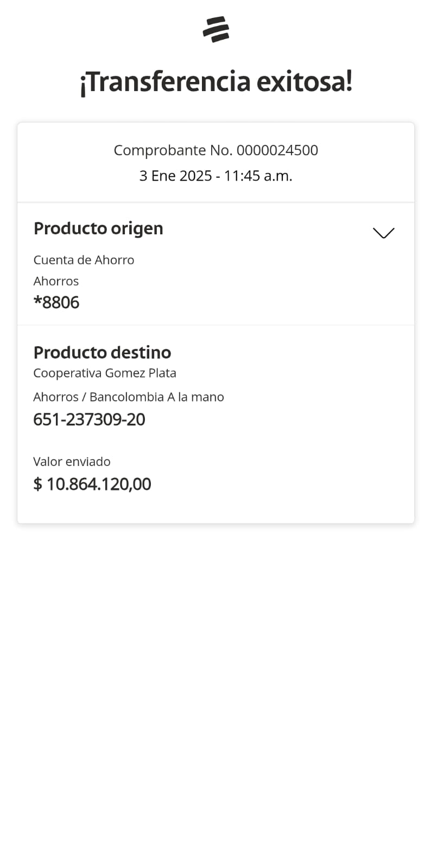Screen dimensions: 431x868
Task: Tap the word exitosa in the title
Action: click(x=304, y=82)
